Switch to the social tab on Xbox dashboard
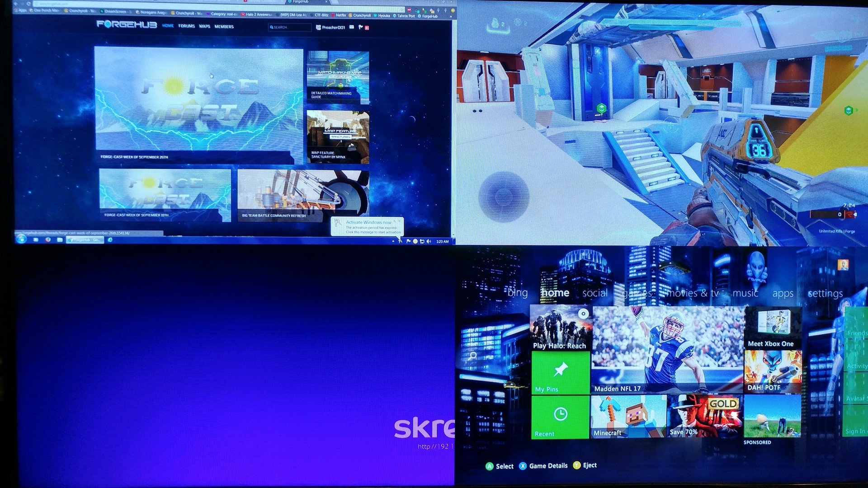Image resolution: width=868 pixels, height=488 pixels. [x=594, y=293]
